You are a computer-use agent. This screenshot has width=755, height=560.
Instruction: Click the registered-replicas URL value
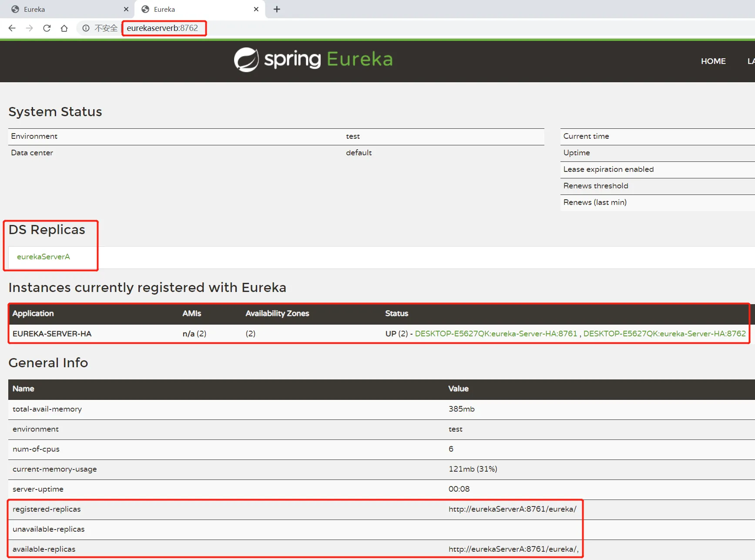click(512, 509)
